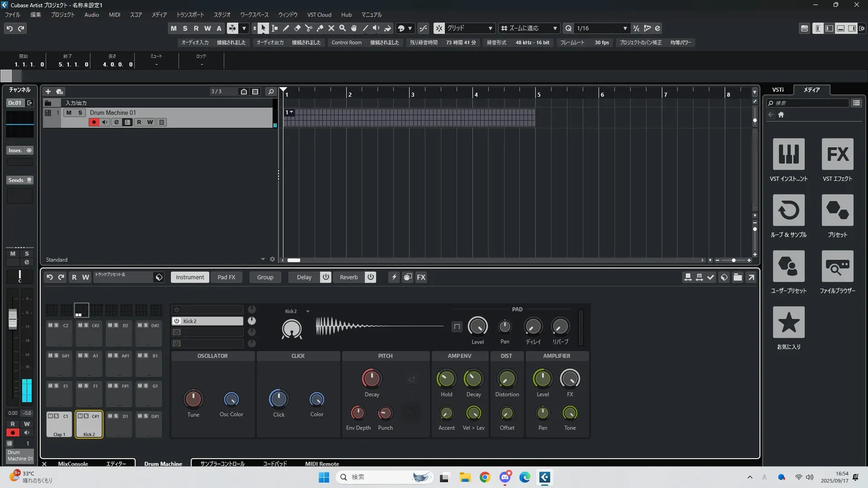Select the Split scissors tool

pyautogui.click(x=309, y=28)
